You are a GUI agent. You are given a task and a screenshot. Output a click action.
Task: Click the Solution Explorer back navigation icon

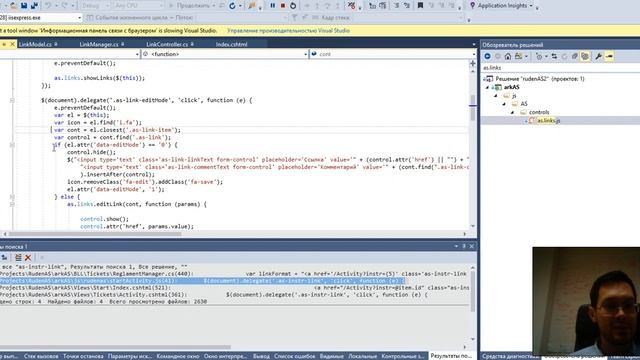click(x=487, y=56)
